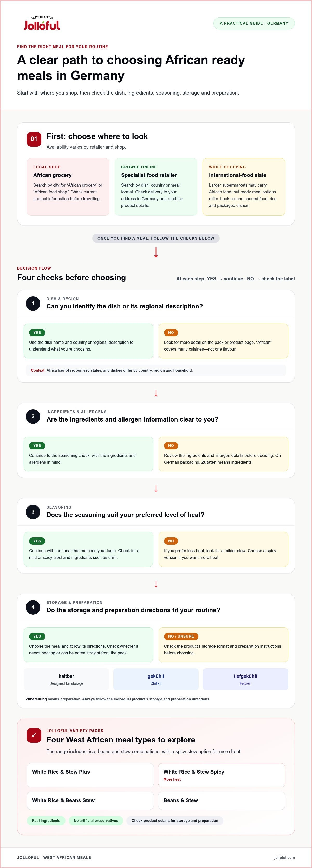
Task: Click the step 1 number circle
Action: pyautogui.click(x=33, y=303)
